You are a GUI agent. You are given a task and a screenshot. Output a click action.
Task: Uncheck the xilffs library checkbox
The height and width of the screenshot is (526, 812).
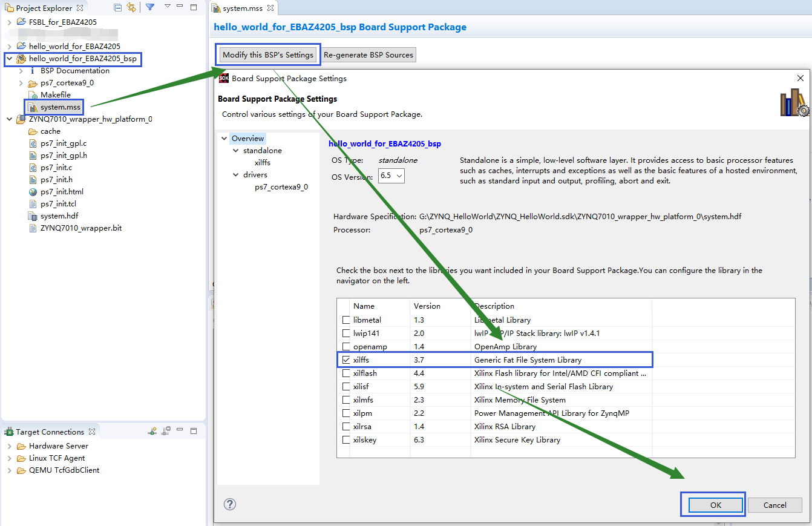pos(346,360)
